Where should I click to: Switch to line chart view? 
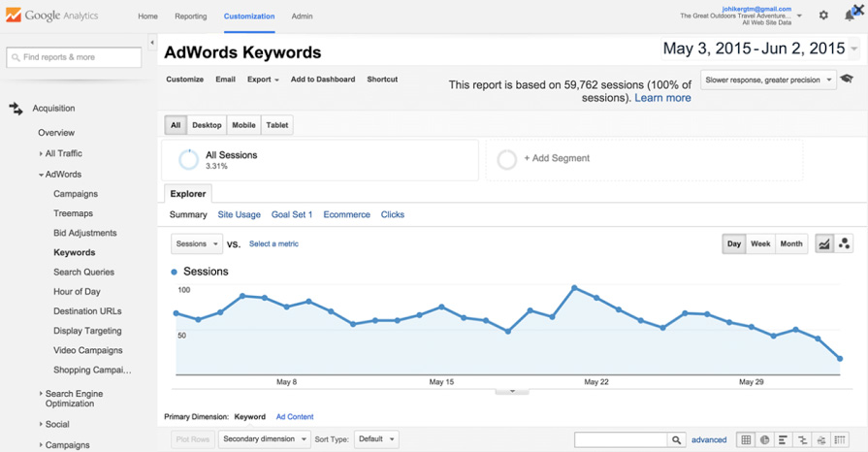(824, 243)
